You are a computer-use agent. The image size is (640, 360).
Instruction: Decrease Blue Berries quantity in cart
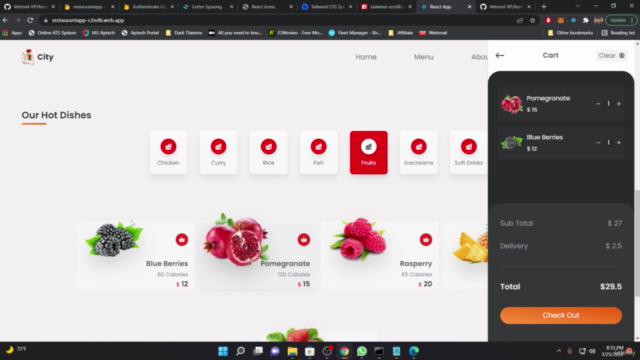598,142
